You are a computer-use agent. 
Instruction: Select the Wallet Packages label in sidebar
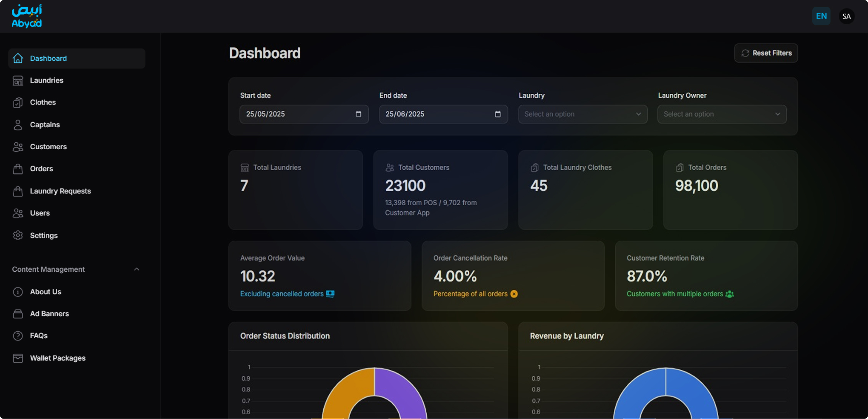[x=58, y=358]
